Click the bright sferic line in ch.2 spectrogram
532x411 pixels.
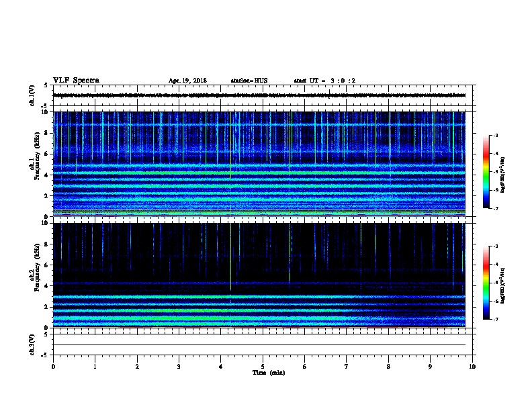pyautogui.click(x=230, y=257)
